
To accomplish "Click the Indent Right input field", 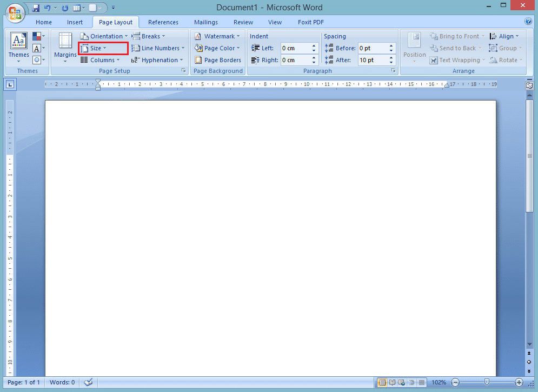I will (x=295, y=60).
